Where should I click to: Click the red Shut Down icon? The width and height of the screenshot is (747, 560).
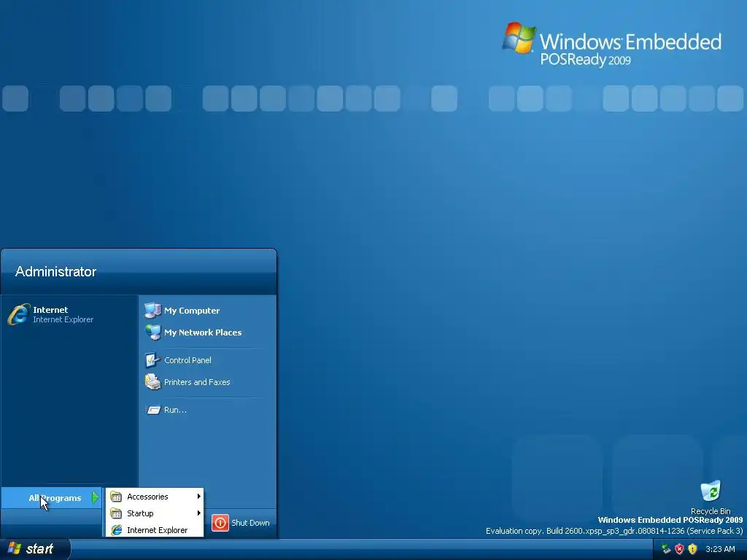220,523
